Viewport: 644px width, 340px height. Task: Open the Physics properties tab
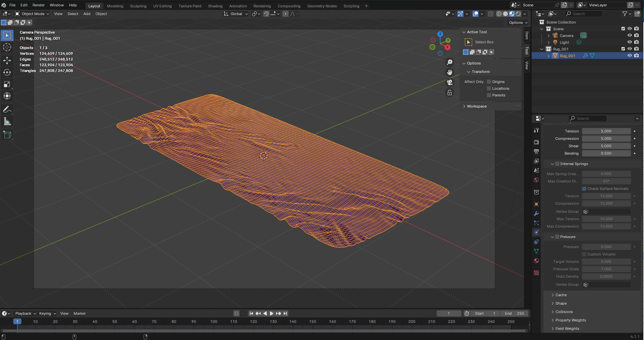click(x=536, y=232)
